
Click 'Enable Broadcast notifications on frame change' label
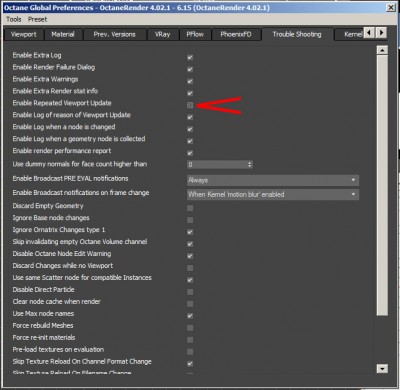click(x=81, y=193)
